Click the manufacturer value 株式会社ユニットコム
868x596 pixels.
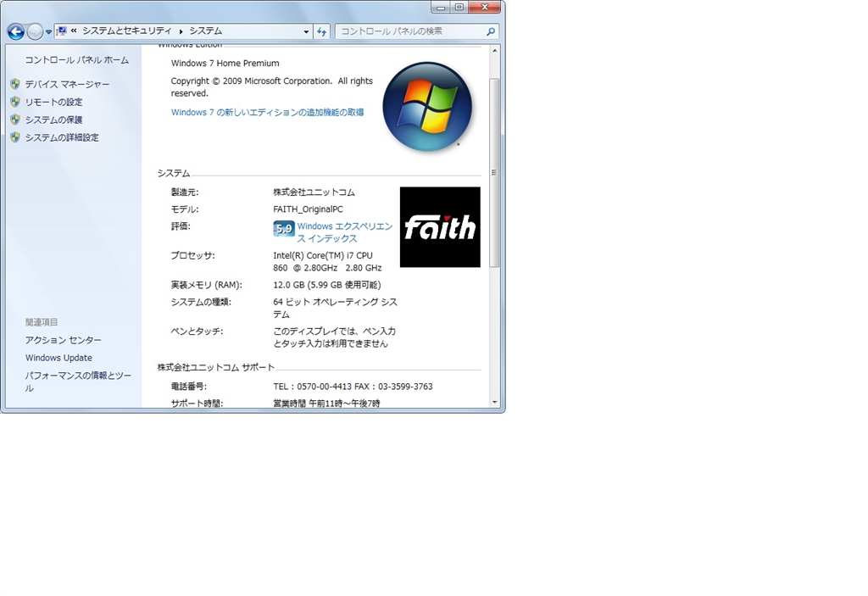314,192
